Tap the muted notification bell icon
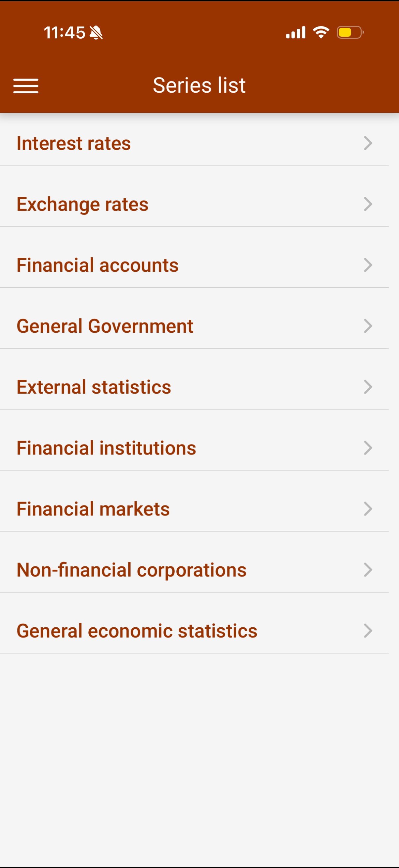The width and height of the screenshot is (399, 868). [96, 33]
